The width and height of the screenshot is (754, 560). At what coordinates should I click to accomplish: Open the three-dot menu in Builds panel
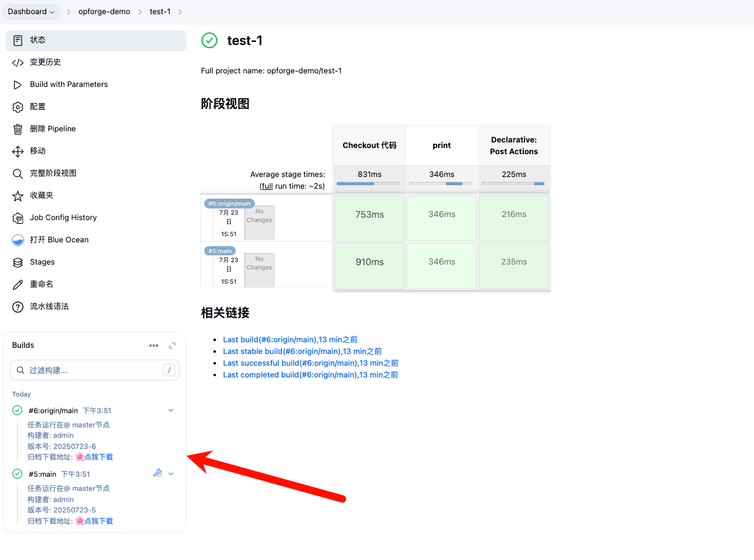[x=154, y=345]
